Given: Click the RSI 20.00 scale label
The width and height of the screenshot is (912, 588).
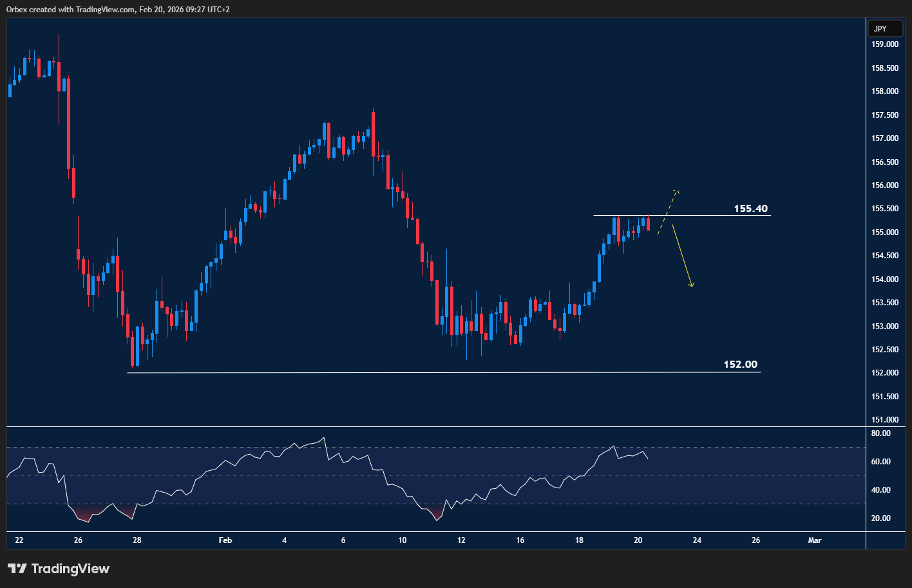Looking at the screenshot, I should 880,518.
